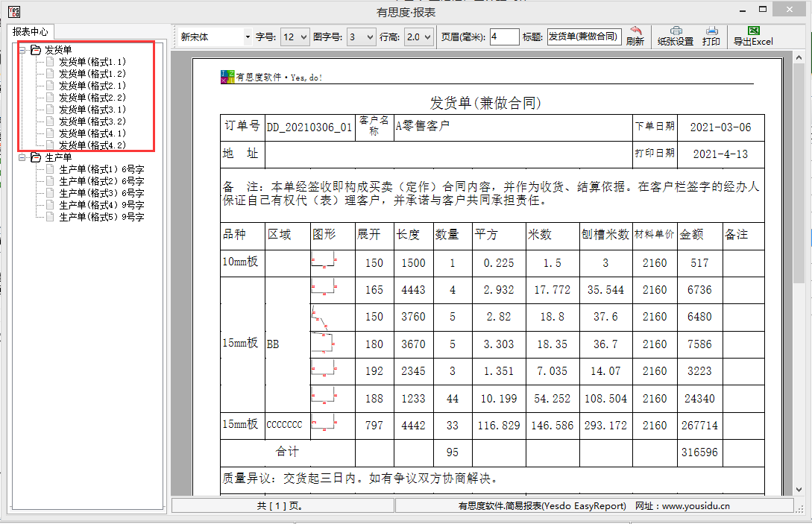Open 生产单(格式4) 9号字 report
812x524 pixels.
point(101,205)
